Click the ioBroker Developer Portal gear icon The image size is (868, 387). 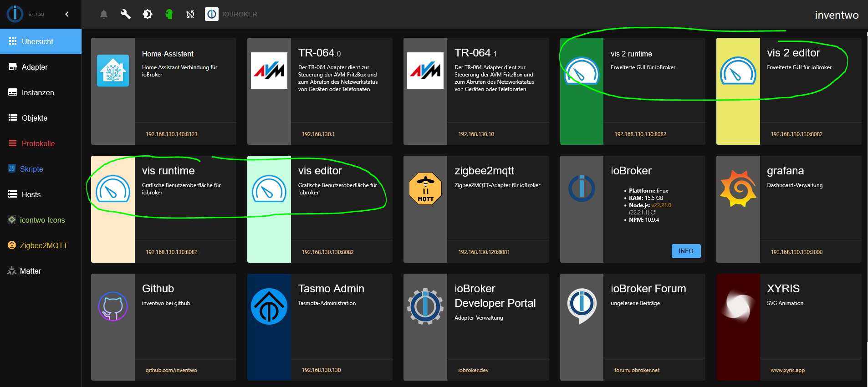pos(425,306)
